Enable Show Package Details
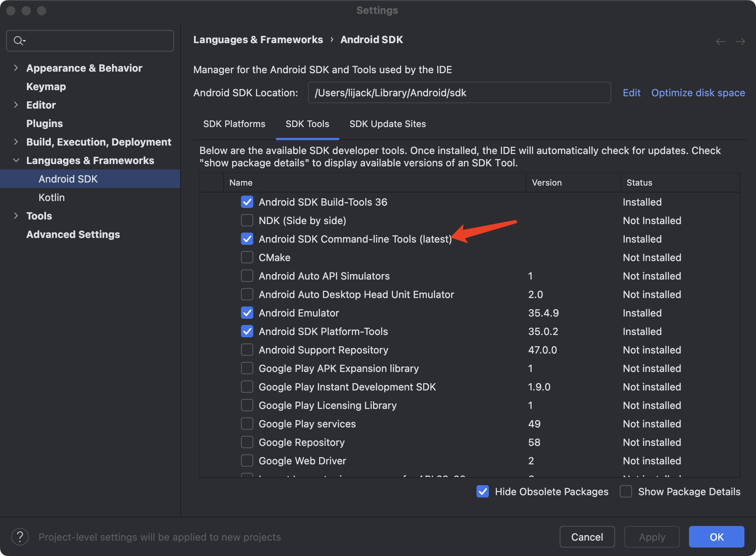This screenshot has height=556, width=756. [626, 491]
